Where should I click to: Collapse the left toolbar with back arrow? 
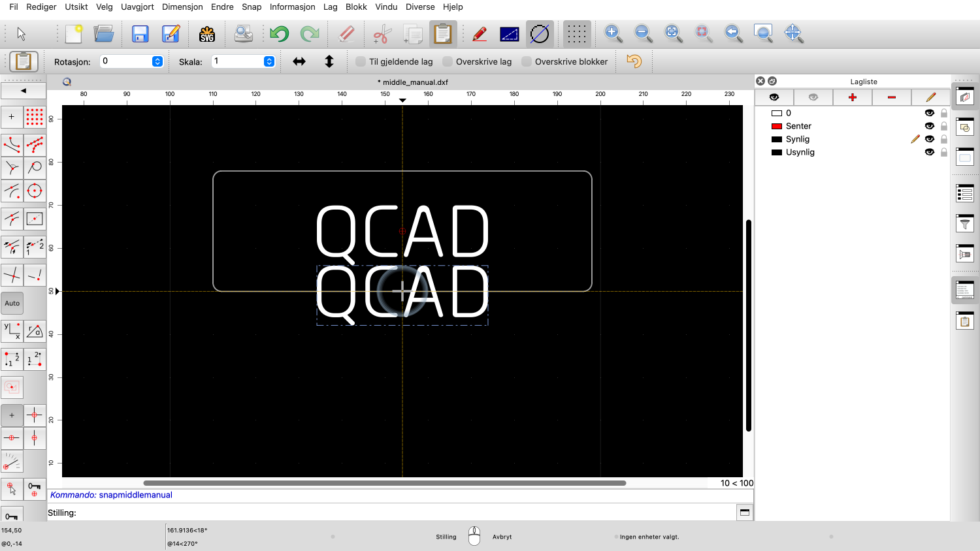(24, 91)
